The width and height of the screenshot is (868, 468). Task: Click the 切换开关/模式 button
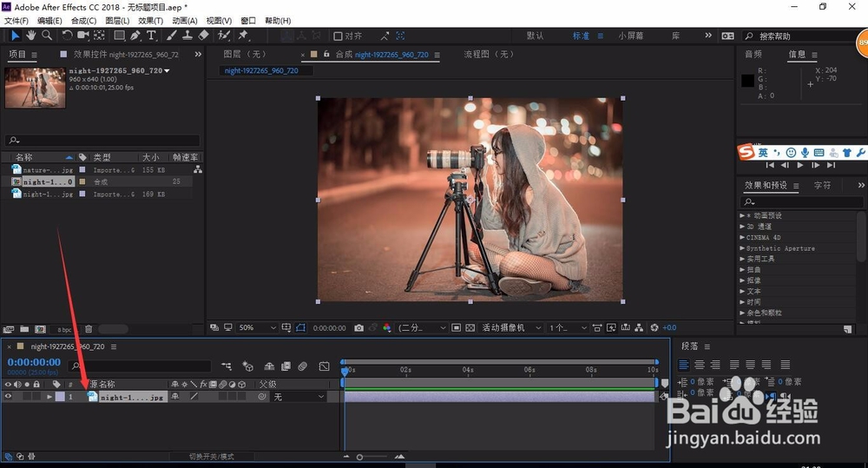click(213, 457)
